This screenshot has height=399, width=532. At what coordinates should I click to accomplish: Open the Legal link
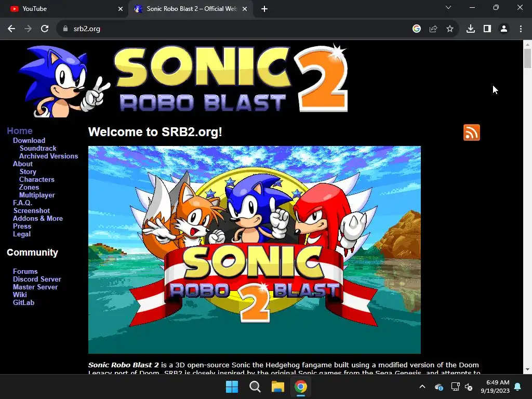[x=22, y=234]
